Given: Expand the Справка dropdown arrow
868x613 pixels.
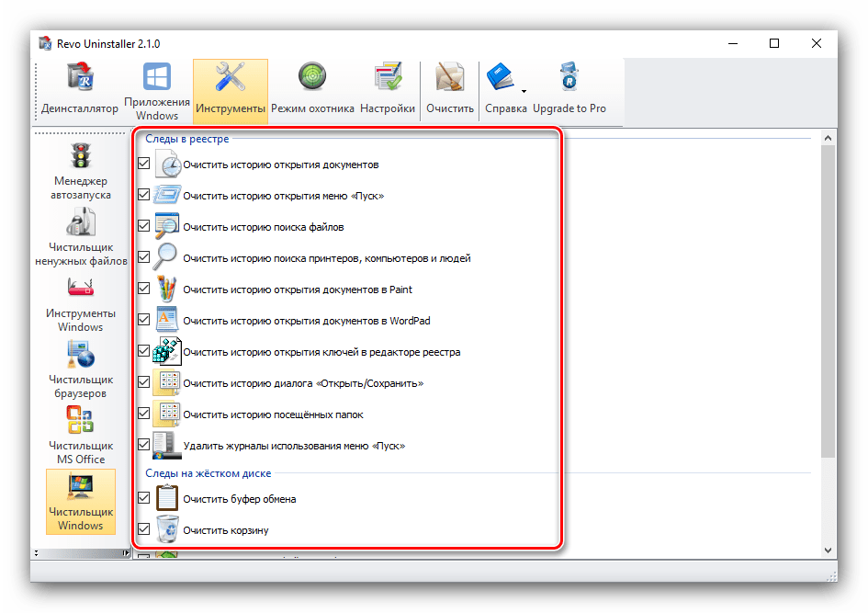Looking at the screenshot, I should tap(523, 92).
